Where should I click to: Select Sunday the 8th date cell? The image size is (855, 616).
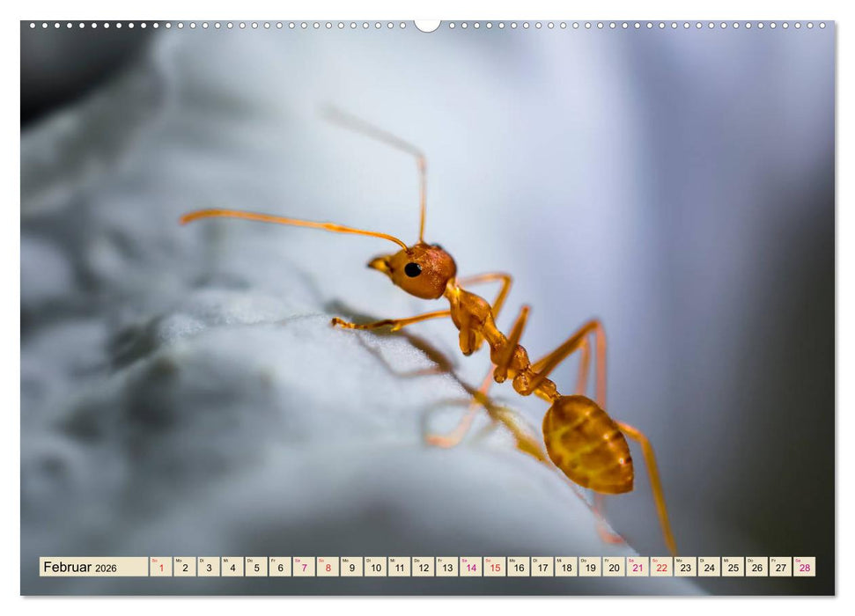328,567
